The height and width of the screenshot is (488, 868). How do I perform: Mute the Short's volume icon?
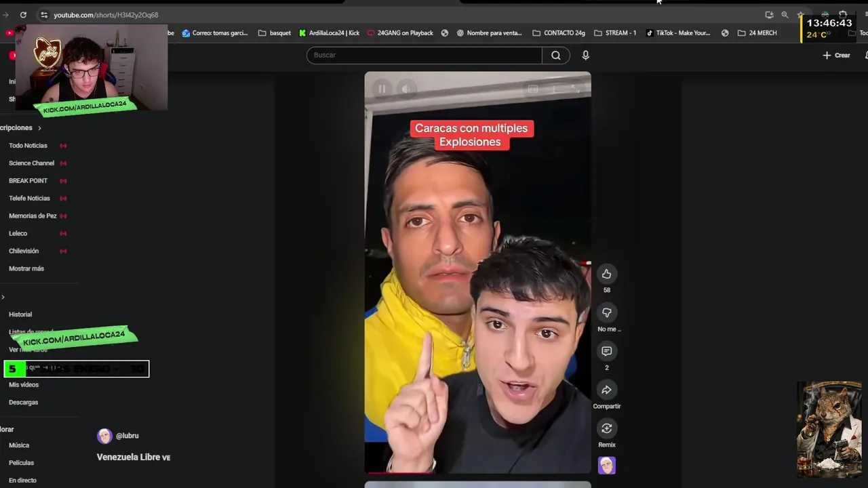tap(406, 89)
